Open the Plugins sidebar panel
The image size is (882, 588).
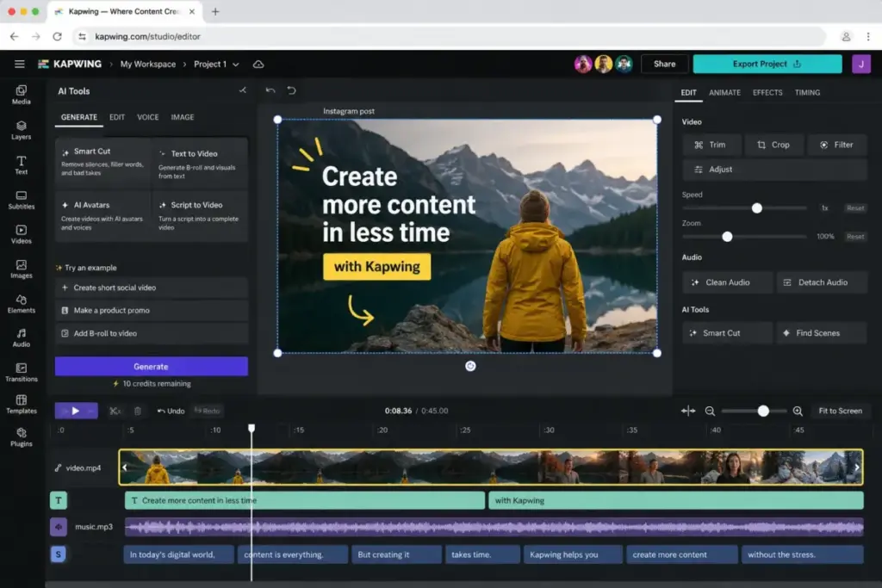tap(21, 436)
